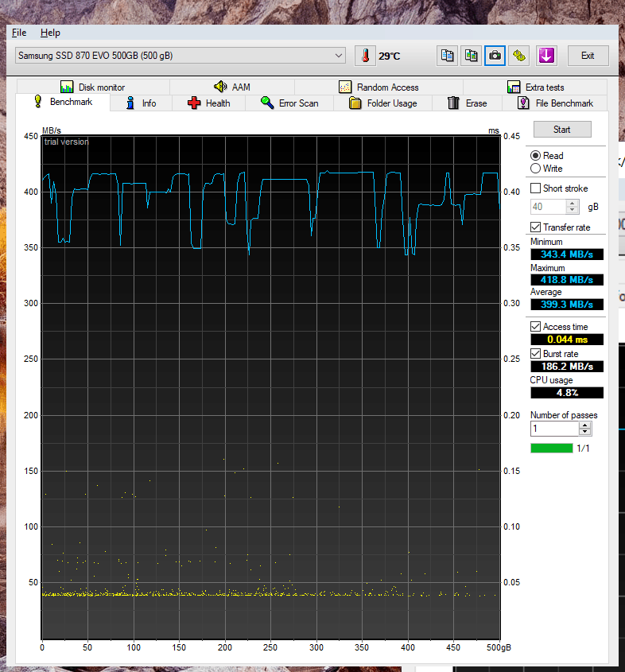
Task: Increase the Number of passes
Action: [x=584, y=425]
